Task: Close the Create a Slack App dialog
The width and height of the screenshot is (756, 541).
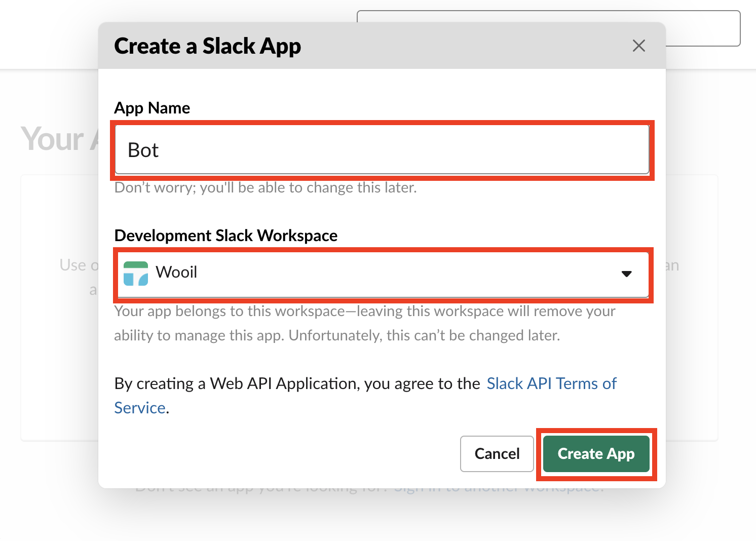Action: tap(639, 46)
